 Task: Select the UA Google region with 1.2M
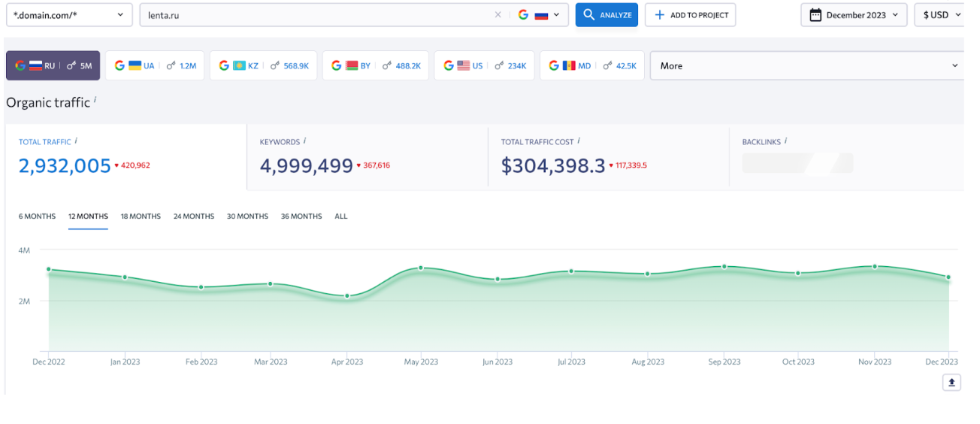point(155,66)
